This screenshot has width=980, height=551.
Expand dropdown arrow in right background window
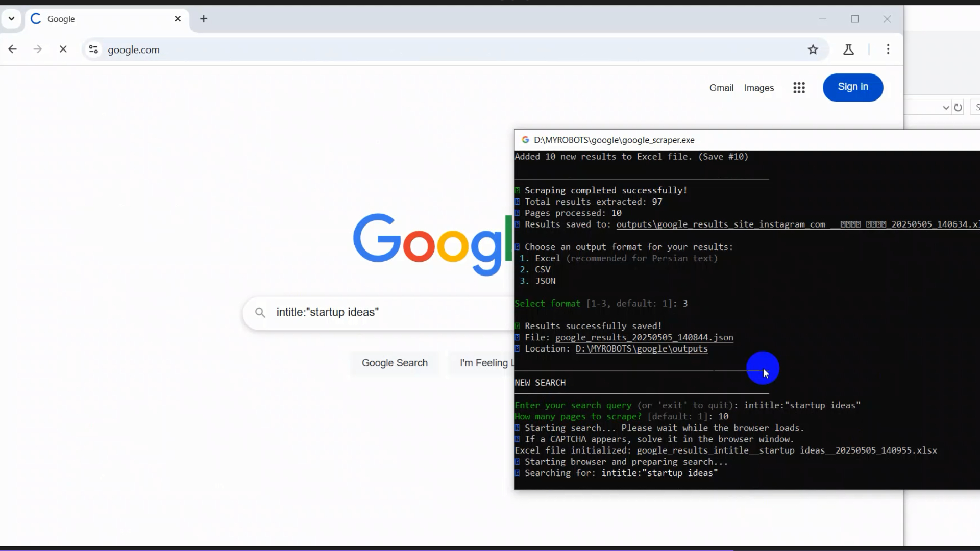click(945, 108)
